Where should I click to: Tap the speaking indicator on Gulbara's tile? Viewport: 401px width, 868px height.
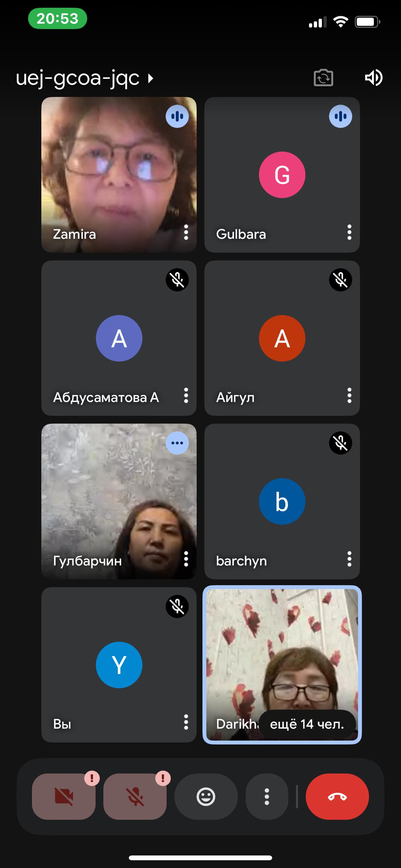[x=340, y=116]
